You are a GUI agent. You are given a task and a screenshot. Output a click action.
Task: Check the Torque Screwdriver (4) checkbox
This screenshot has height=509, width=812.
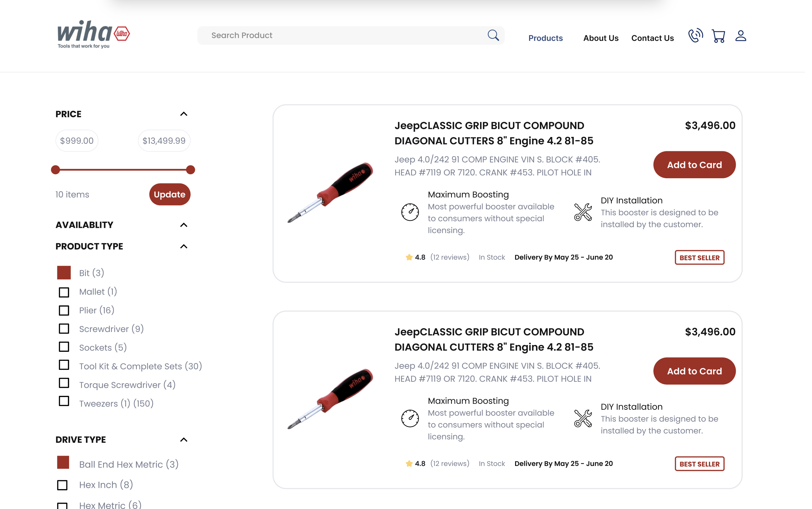point(64,383)
